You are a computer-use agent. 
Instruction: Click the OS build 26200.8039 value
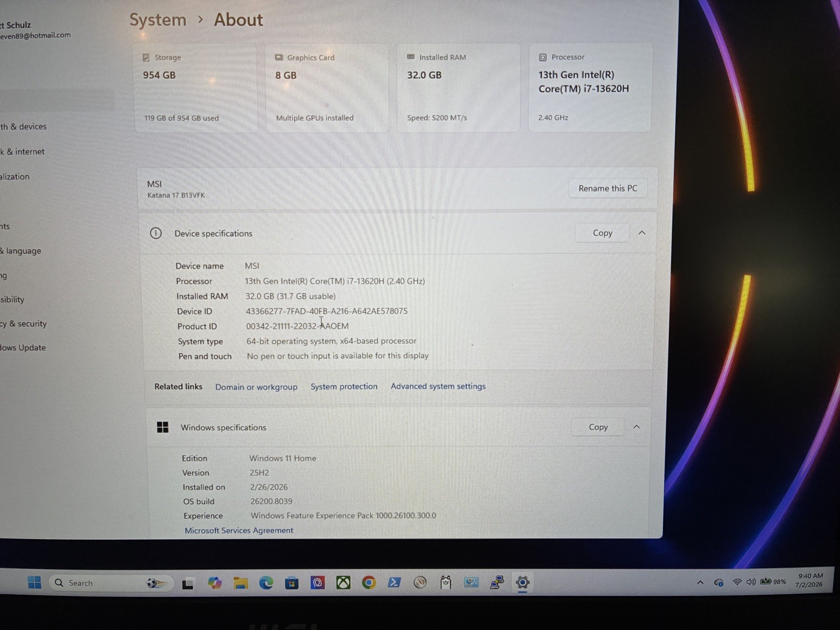point(271,501)
